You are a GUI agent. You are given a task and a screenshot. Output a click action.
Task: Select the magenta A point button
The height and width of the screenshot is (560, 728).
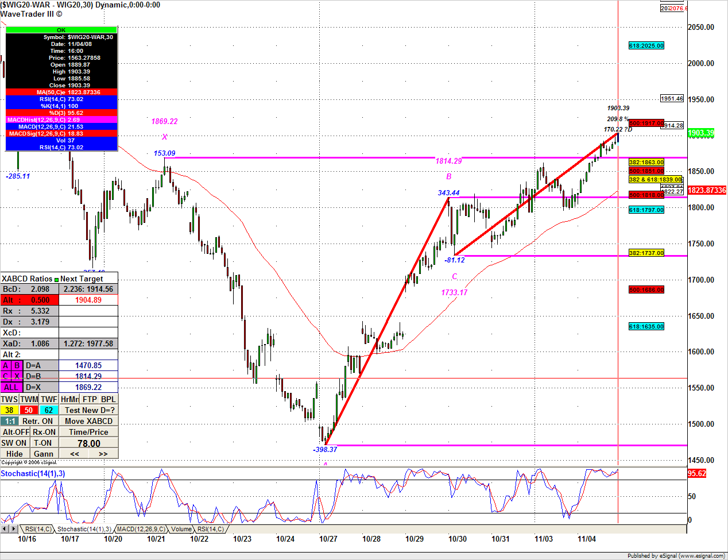[x=6, y=365]
